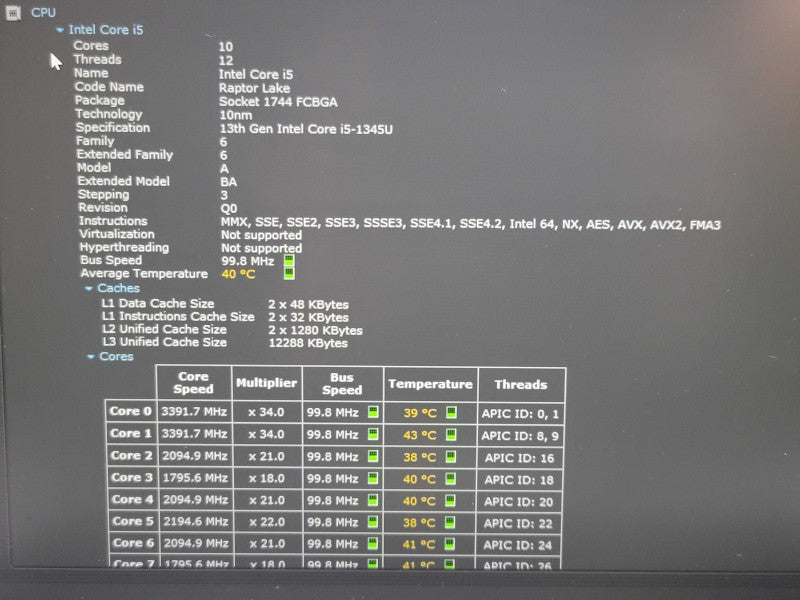Click the APIC ID: 16 cell

pyautogui.click(x=519, y=458)
